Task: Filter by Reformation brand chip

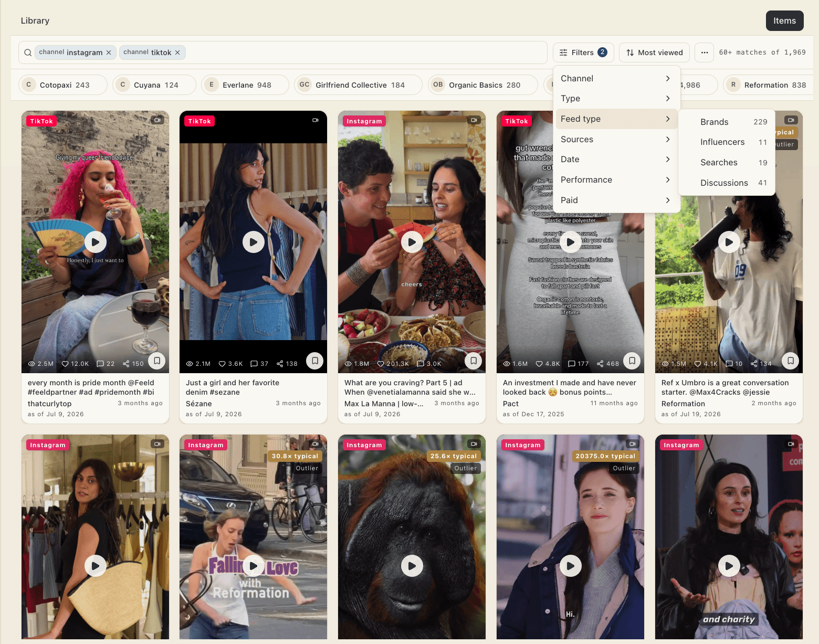Action: 768,85
